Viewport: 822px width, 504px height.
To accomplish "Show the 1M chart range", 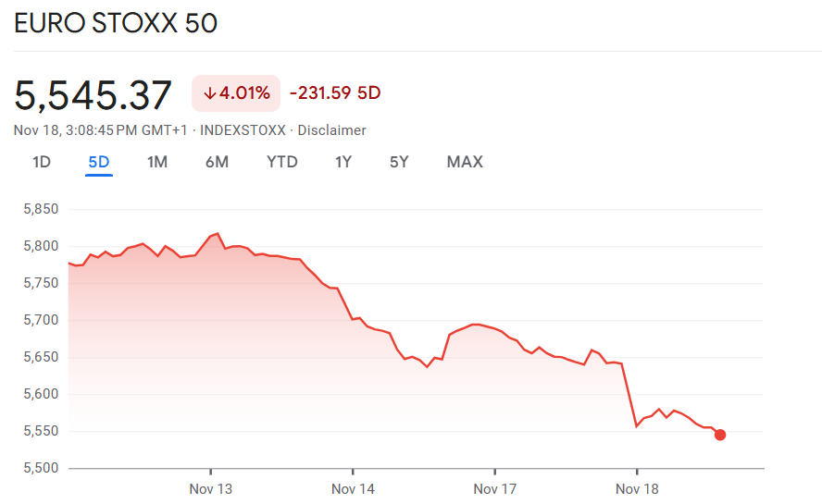I will (x=157, y=163).
